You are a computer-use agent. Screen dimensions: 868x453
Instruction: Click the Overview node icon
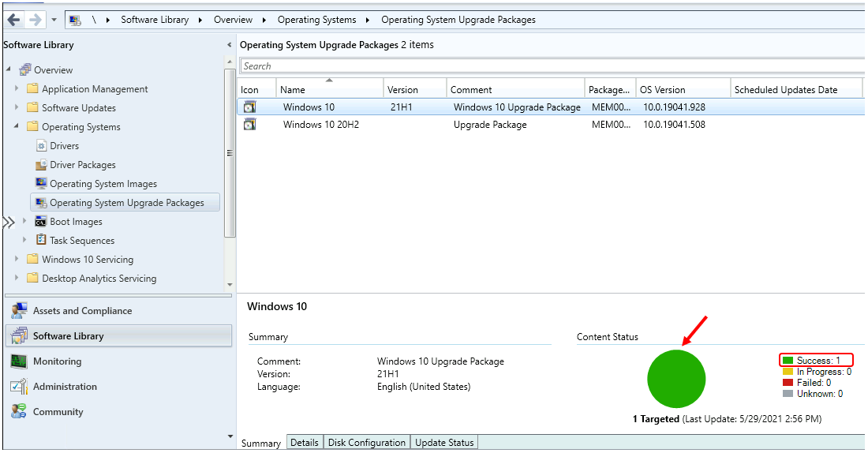[25, 69]
